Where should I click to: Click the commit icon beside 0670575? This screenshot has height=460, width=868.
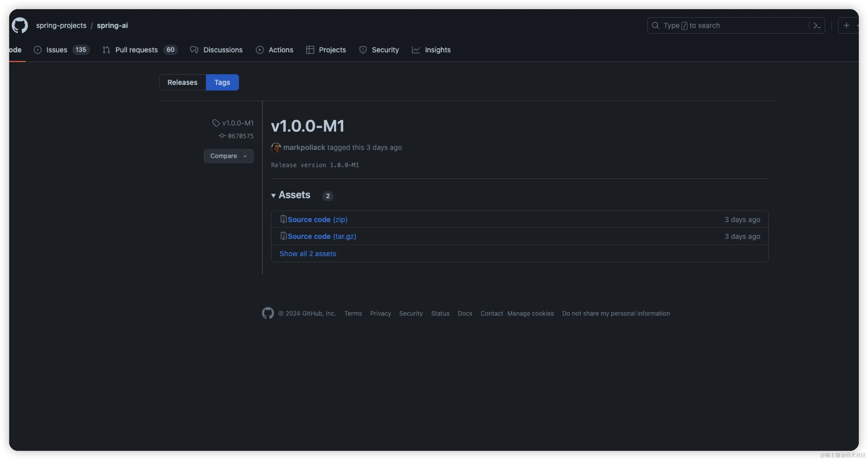point(222,136)
